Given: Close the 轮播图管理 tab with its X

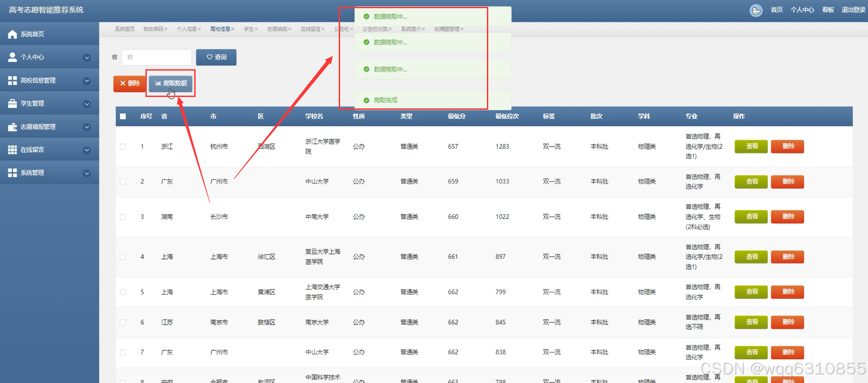Looking at the screenshot, I should [x=462, y=29].
